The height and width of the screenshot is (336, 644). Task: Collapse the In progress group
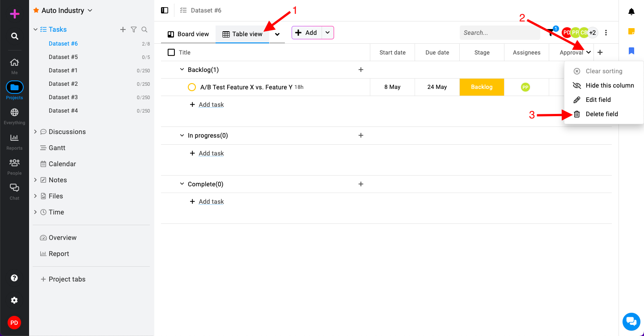[x=182, y=135]
